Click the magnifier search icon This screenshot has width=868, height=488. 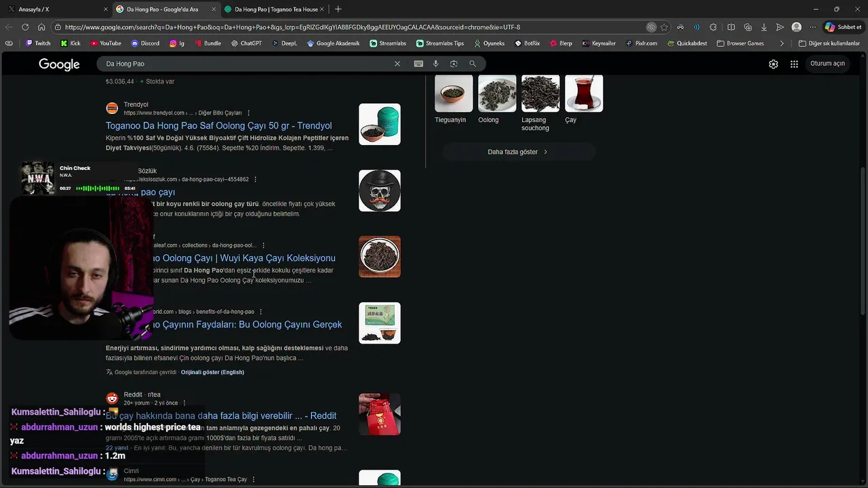coord(473,64)
